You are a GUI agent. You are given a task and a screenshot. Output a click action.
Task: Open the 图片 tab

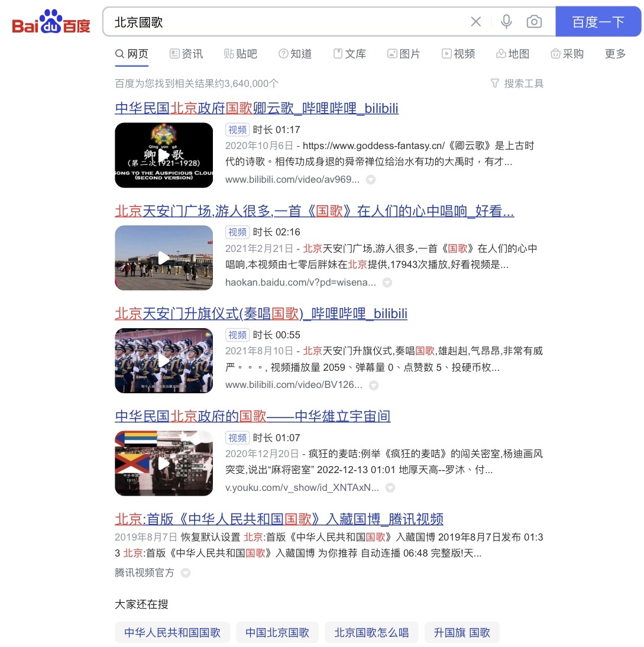(403, 54)
